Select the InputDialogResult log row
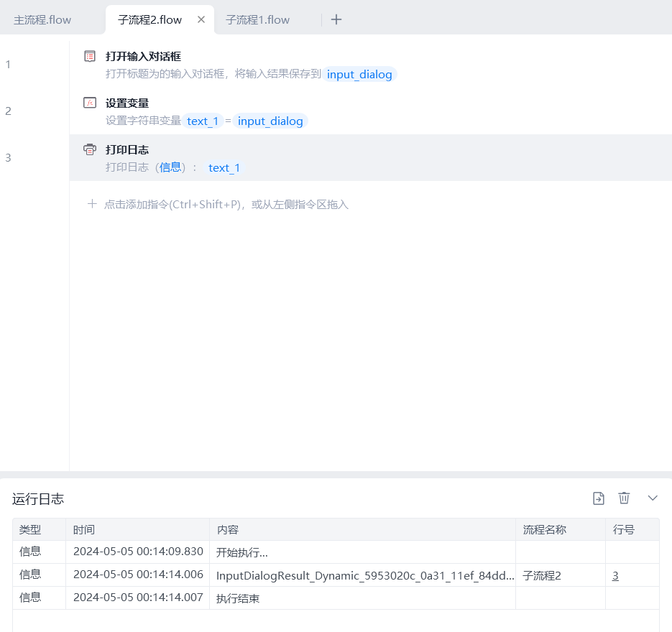The width and height of the screenshot is (672, 632). click(365, 575)
